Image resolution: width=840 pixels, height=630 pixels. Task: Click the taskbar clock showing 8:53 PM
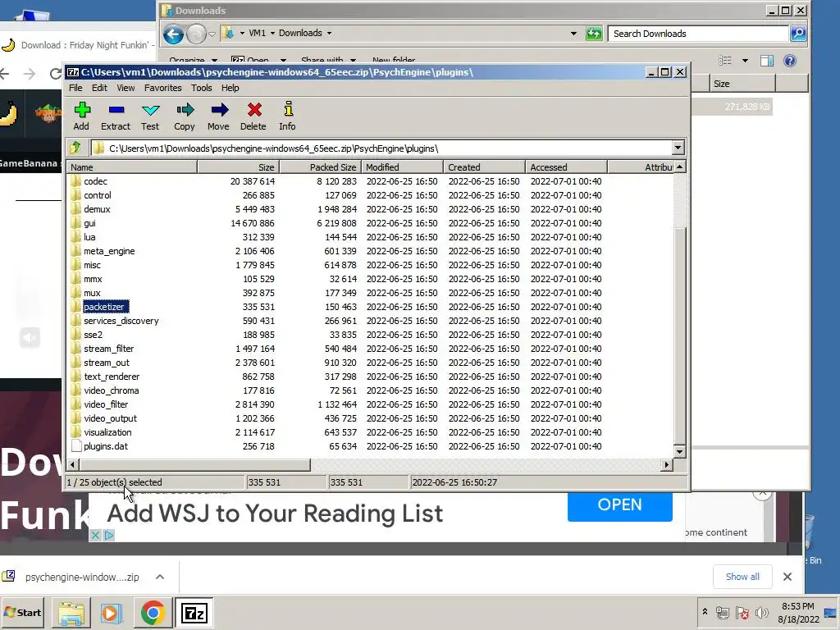(798, 606)
